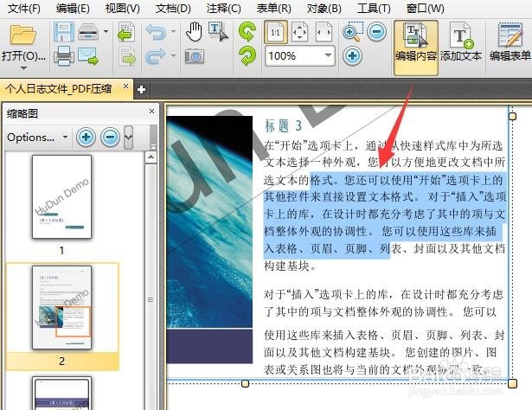Click the Redo arrow icon
This screenshot has height=410, width=532.
click(156, 56)
